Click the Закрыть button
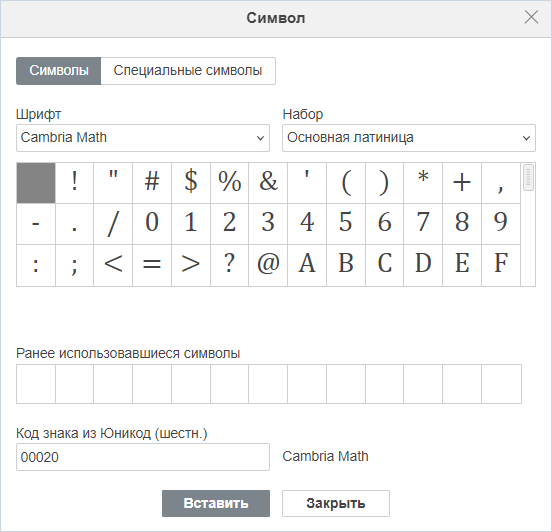Screen dimensions: 552x532 click(x=335, y=503)
